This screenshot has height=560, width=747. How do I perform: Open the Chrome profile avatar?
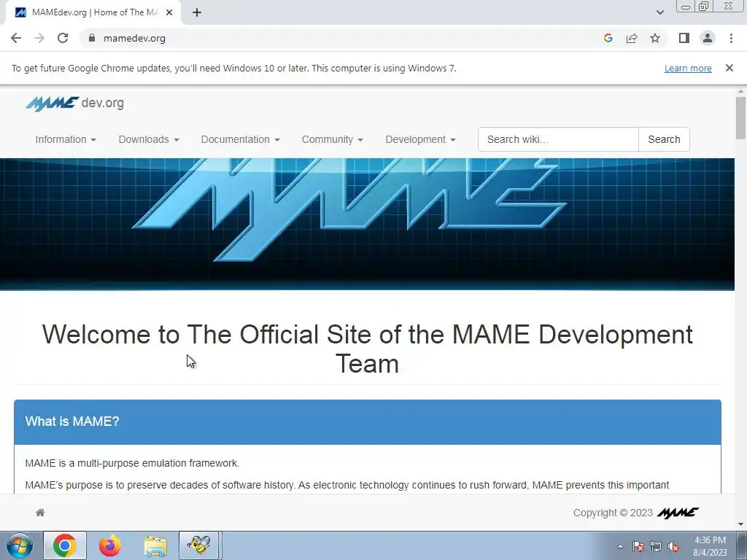(708, 38)
